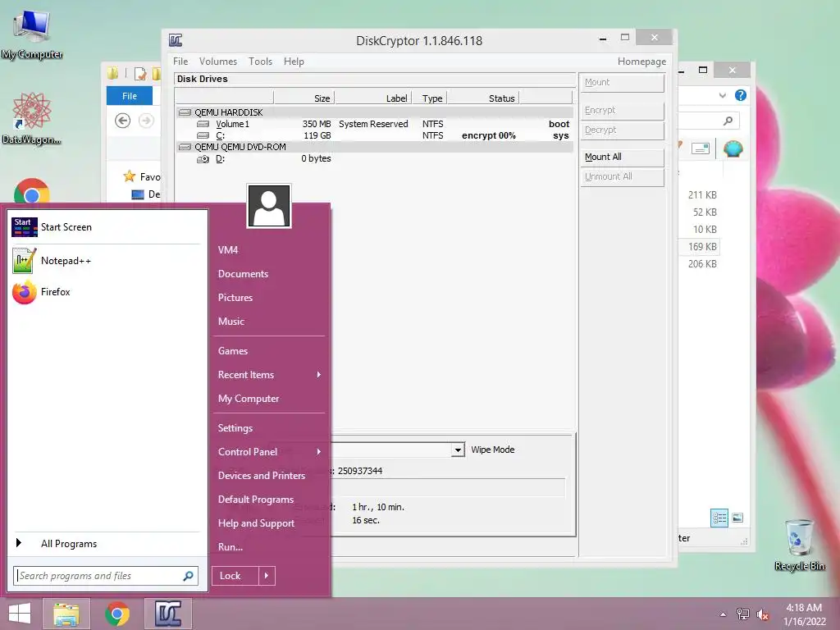This screenshot has height=630, width=840.
Task: Open Devices and Printers
Action: tap(262, 476)
